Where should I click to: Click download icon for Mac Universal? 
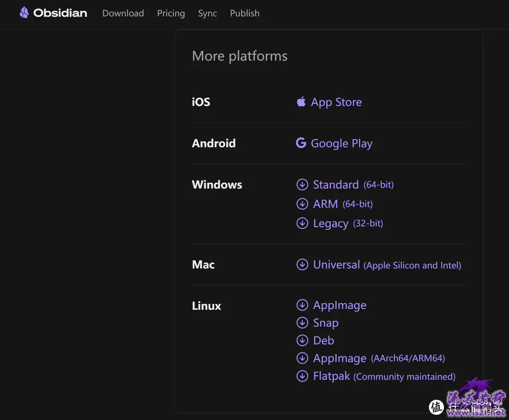[x=302, y=265]
